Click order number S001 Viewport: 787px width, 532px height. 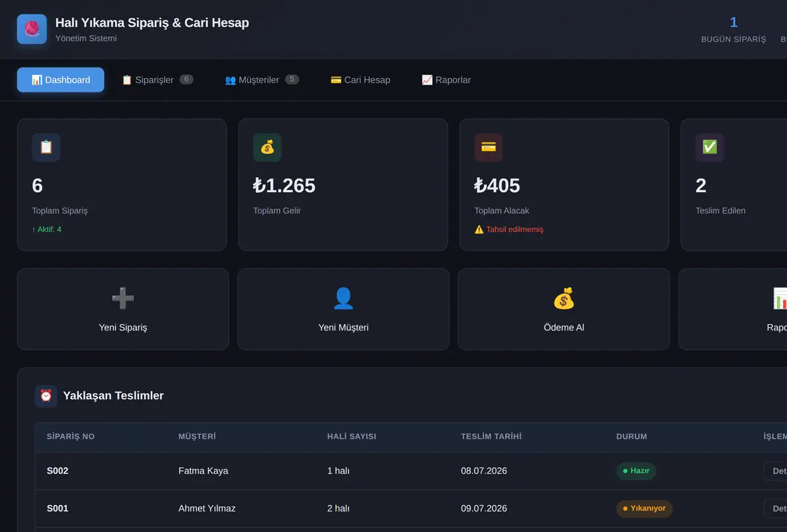(x=58, y=508)
